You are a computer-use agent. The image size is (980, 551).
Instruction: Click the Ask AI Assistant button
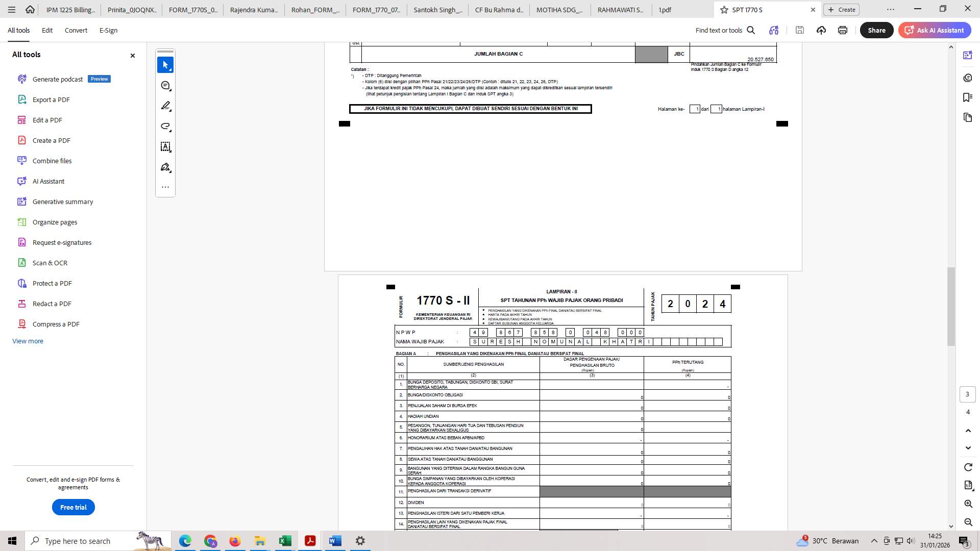935,30
